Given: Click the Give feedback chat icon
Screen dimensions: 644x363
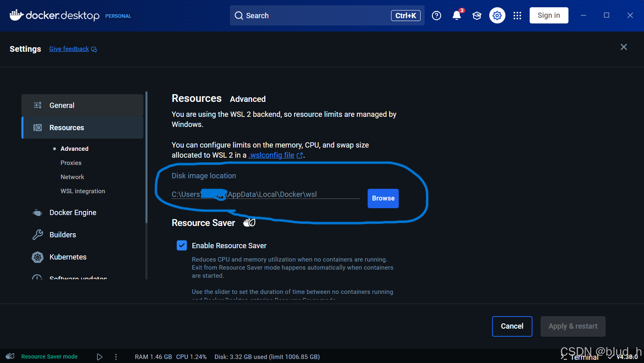Looking at the screenshot, I should tap(94, 49).
